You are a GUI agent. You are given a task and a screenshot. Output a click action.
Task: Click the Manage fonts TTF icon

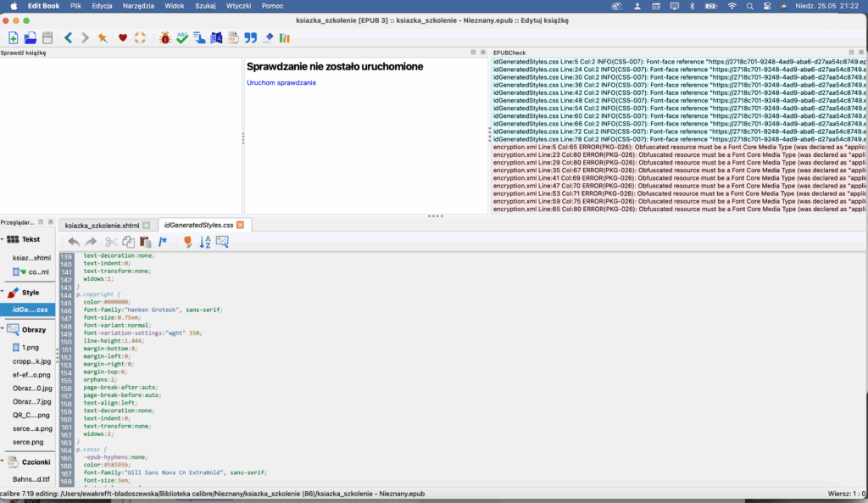point(233,38)
